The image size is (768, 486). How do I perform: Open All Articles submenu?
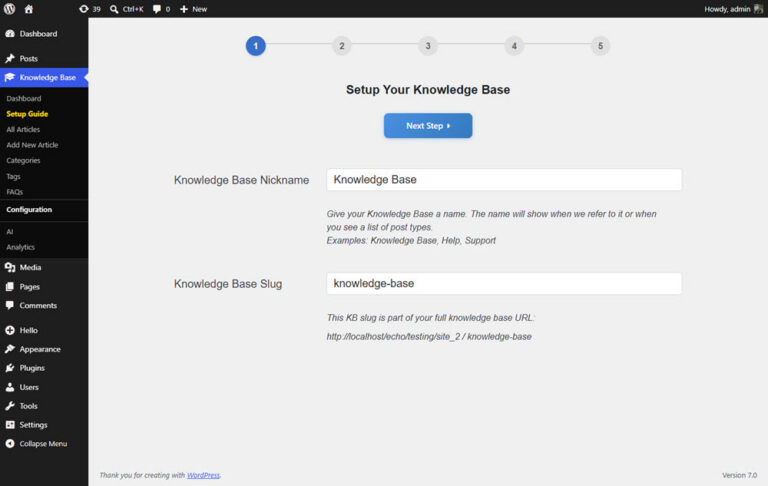pyautogui.click(x=23, y=129)
